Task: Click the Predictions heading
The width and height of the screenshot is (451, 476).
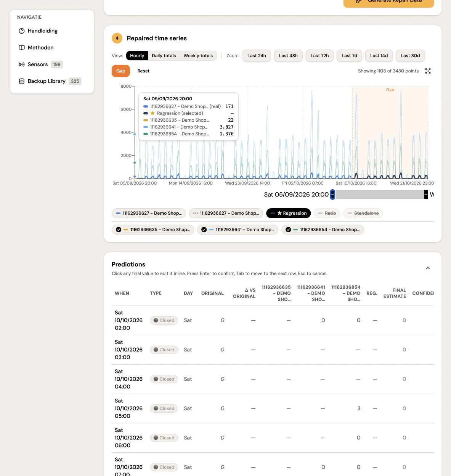Action: click(x=128, y=264)
